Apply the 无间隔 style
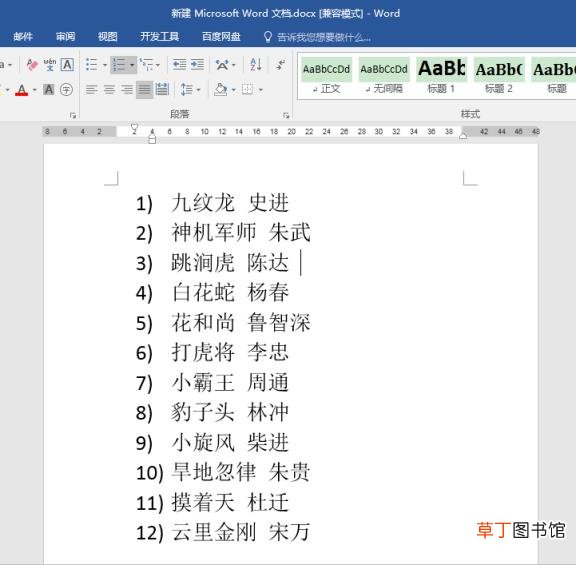Screen dimensions: 576x565 (384, 76)
